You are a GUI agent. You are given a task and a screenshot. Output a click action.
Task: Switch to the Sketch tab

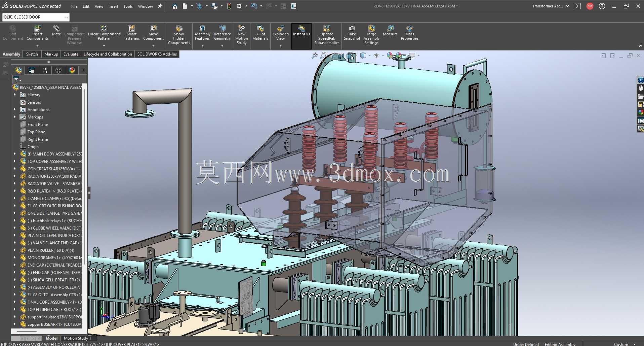(32, 54)
